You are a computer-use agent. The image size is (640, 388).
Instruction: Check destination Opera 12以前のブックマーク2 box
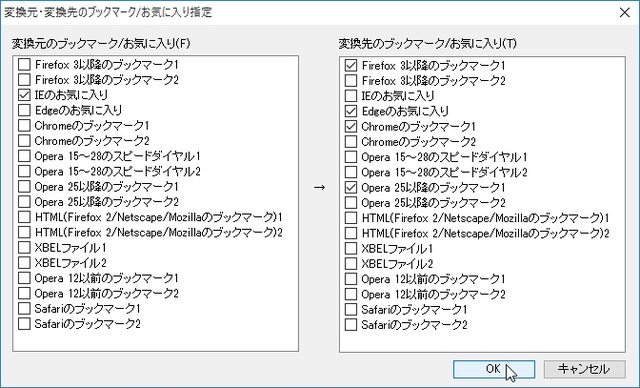(x=351, y=294)
